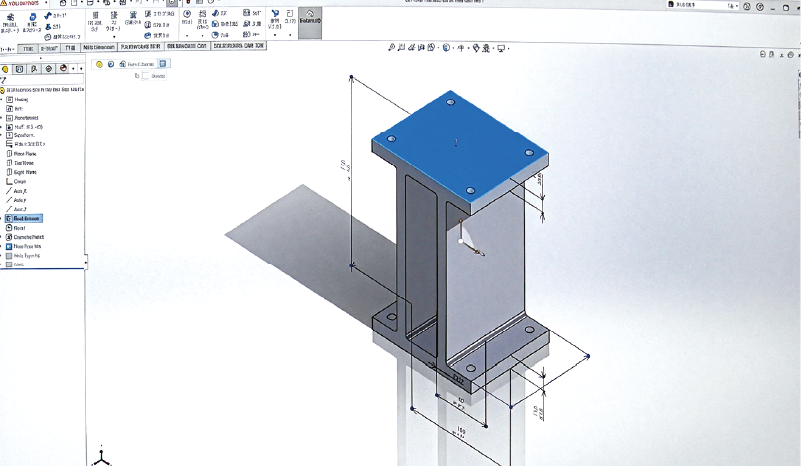The image size is (801, 466).
Task: Select highlighted extrude feature in tree
Action: coord(23,219)
